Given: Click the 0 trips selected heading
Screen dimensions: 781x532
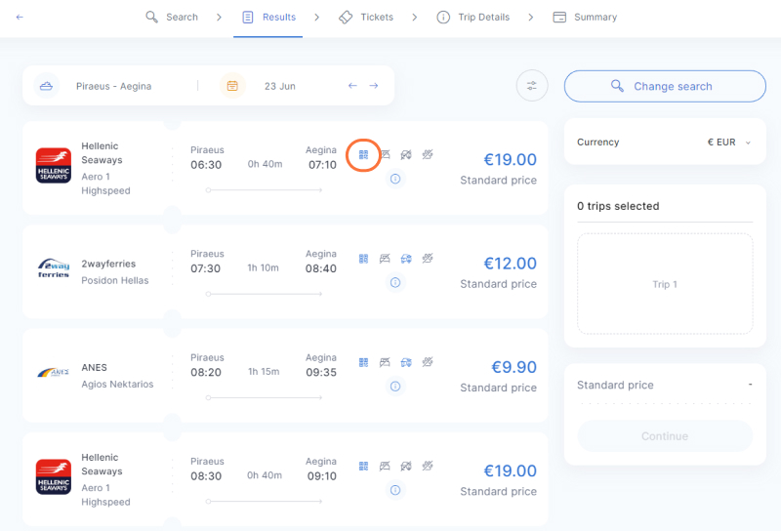Looking at the screenshot, I should (618, 206).
